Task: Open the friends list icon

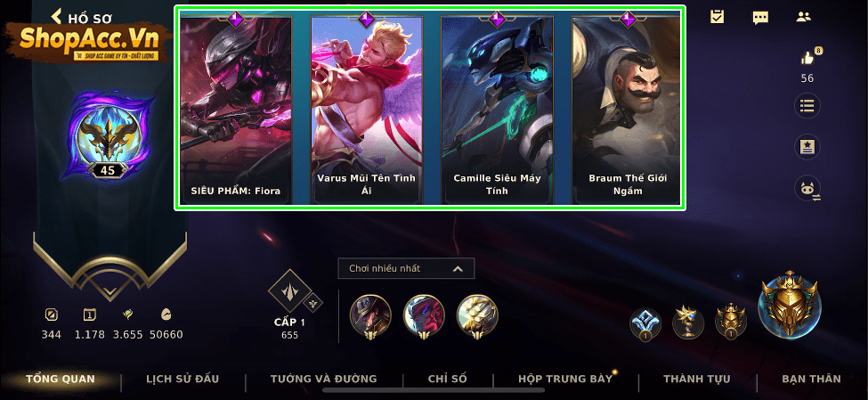Action: click(x=803, y=17)
